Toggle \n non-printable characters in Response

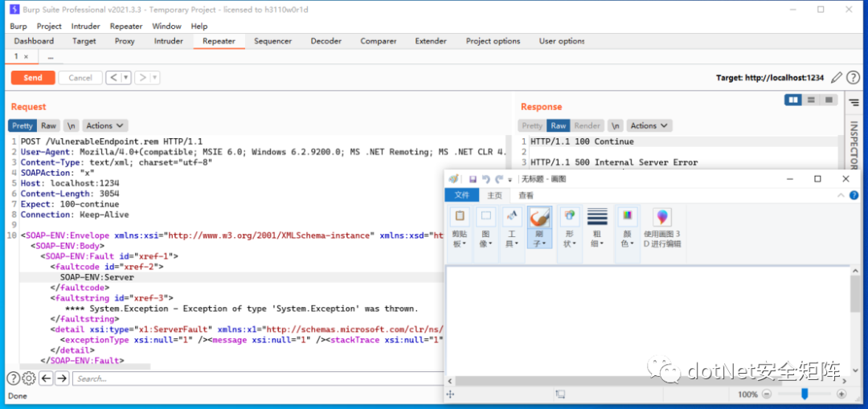point(616,125)
